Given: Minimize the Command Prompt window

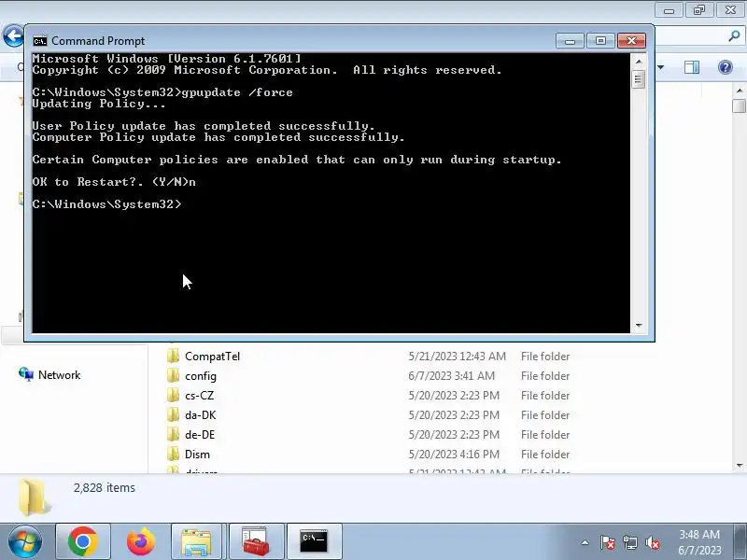Looking at the screenshot, I should pos(570,41).
